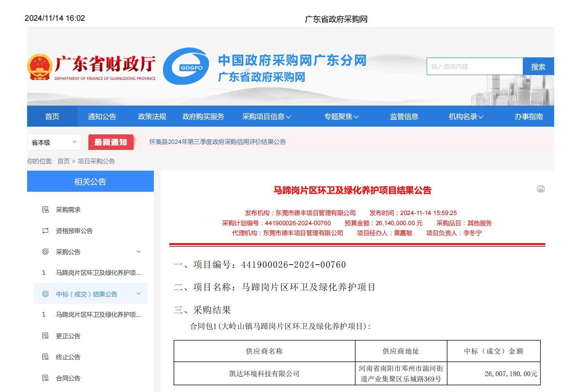Viewport: 582px width, 392px height.
Task: Click the print icon beside announcement title
Action: (x=540, y=189)
